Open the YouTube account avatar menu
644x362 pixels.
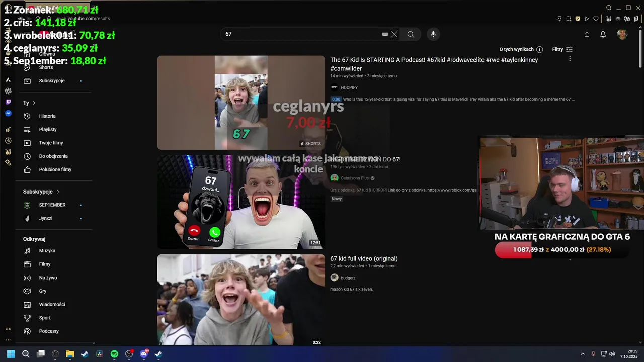point(622,34)
